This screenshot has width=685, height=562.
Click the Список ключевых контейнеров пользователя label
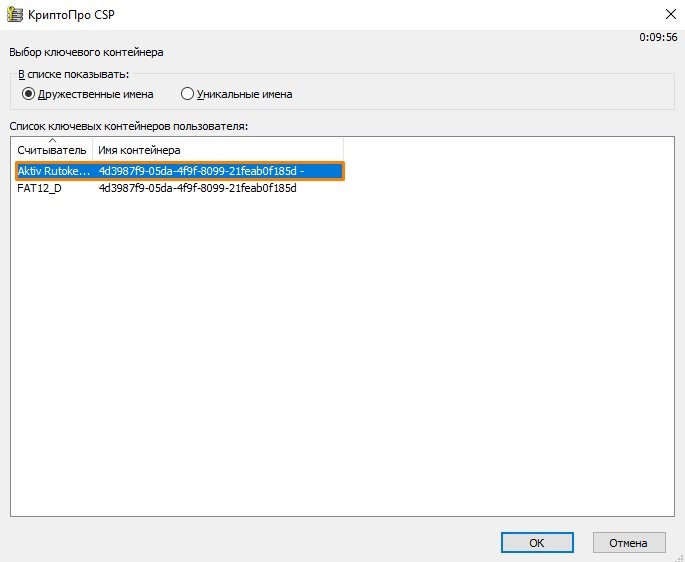point(128,126)
